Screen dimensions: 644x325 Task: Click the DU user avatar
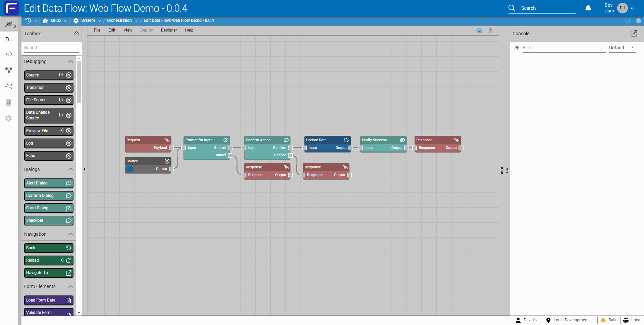click(623, 8)
